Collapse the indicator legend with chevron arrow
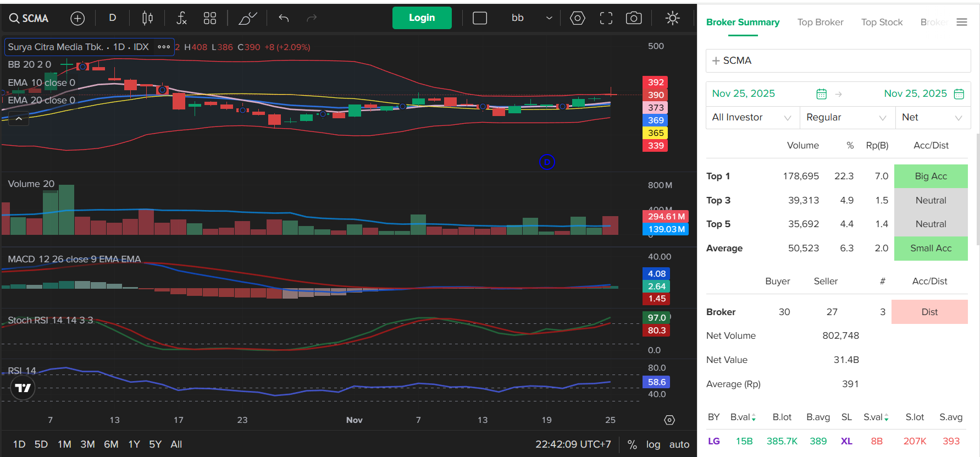980x457 pixels. click(x=19, y=118)
